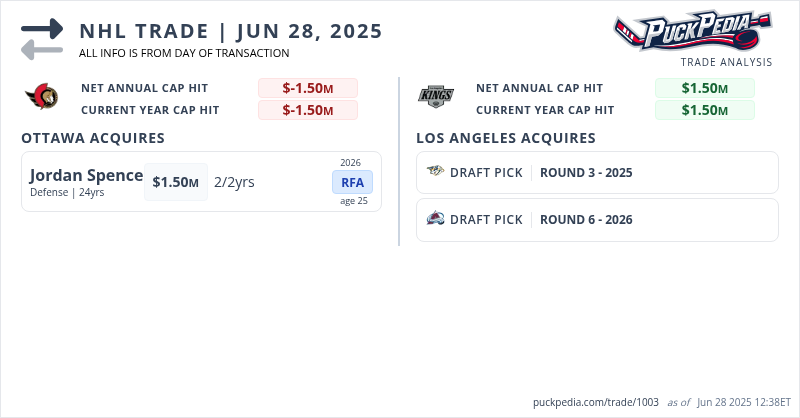
Task: Open Jordan Spence player name
Action: click(x=87, y=175)
